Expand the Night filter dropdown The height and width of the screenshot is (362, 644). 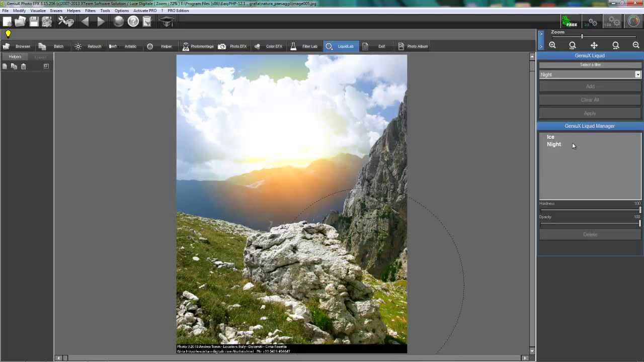637,74
